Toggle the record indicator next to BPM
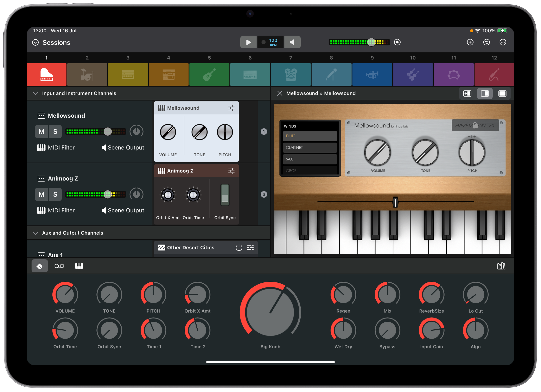541x392 pixels. [263, 43]
